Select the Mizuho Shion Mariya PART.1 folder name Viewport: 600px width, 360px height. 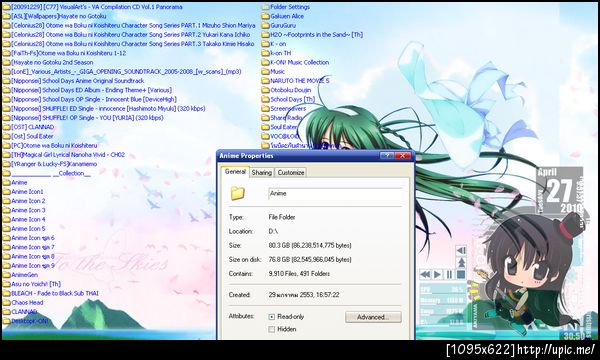(133, 25)
